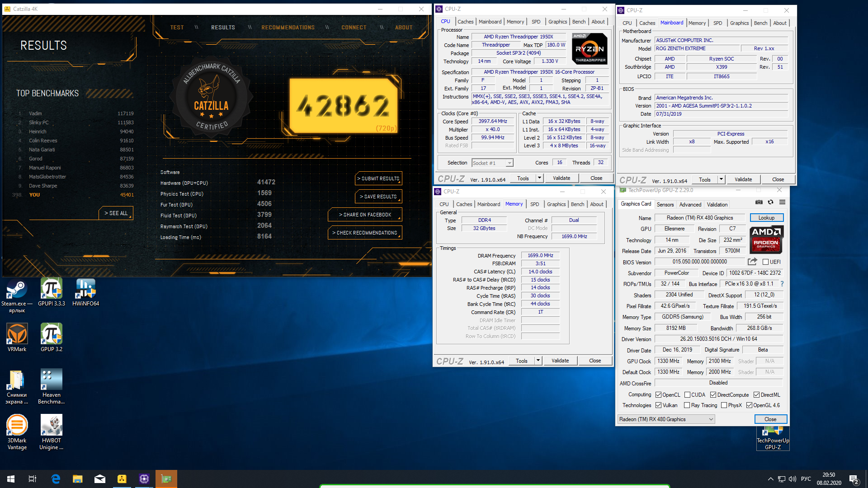Open 3DMark Vantage desktop icon
868x488 pixels.
coord(17,432)
